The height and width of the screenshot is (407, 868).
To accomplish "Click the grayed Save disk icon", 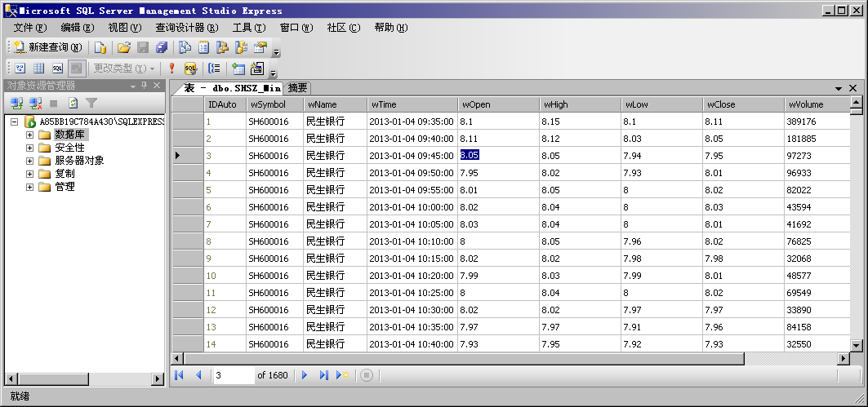I will [143, 47].
